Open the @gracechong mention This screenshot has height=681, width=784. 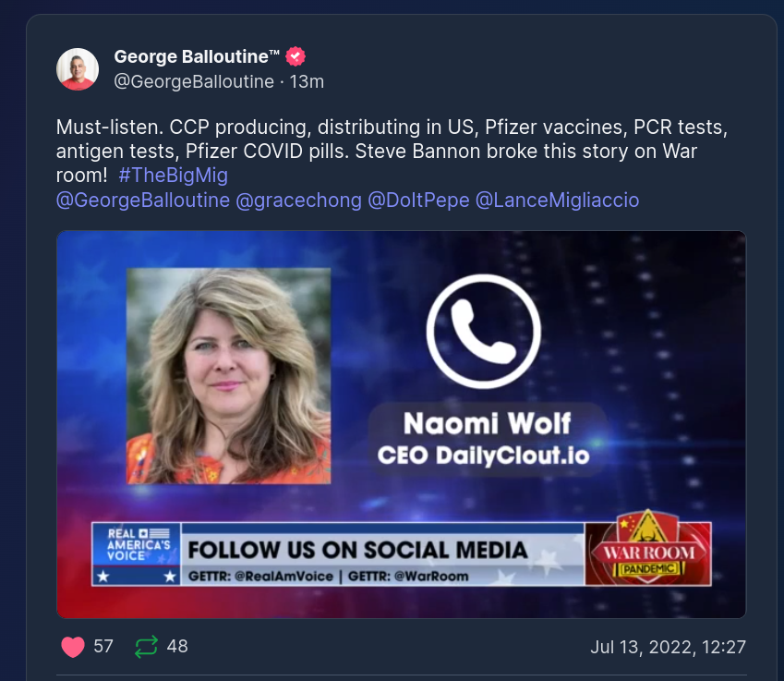(x=298, y=201)
